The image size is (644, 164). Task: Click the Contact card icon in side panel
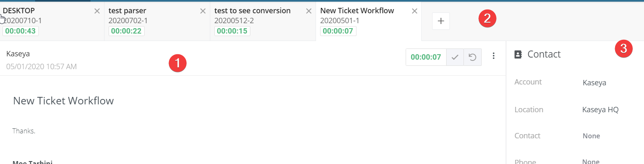point(518,54)
